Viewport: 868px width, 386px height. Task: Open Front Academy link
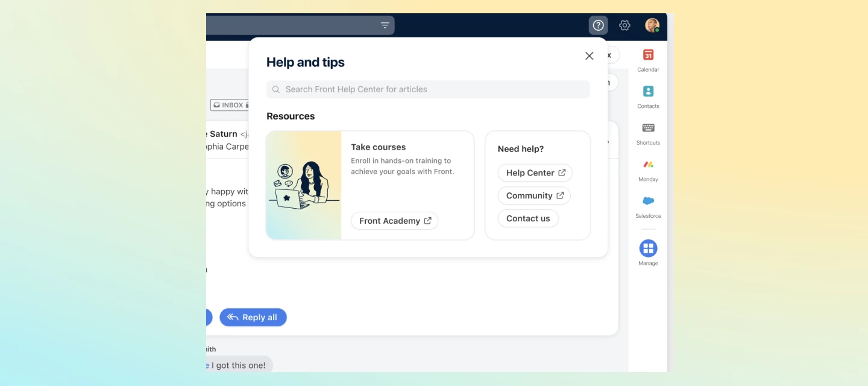[x=395, y=221]
